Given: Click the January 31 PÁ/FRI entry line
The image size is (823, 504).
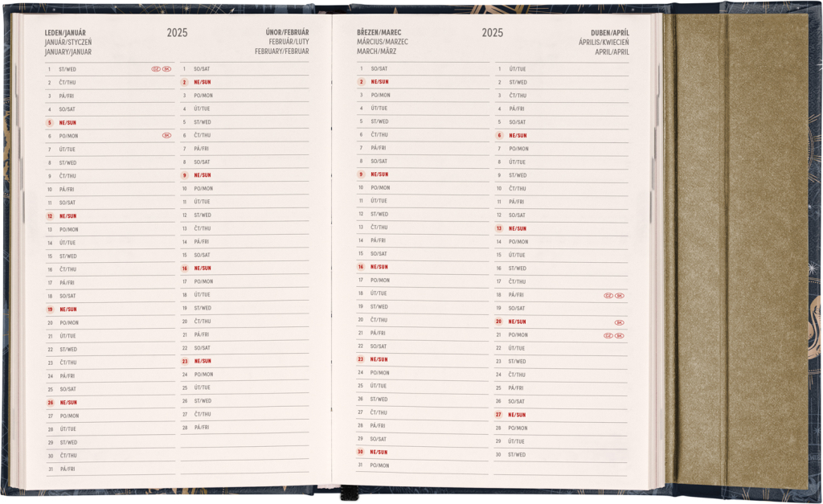Looking at the screenshot, I should 113,469.
